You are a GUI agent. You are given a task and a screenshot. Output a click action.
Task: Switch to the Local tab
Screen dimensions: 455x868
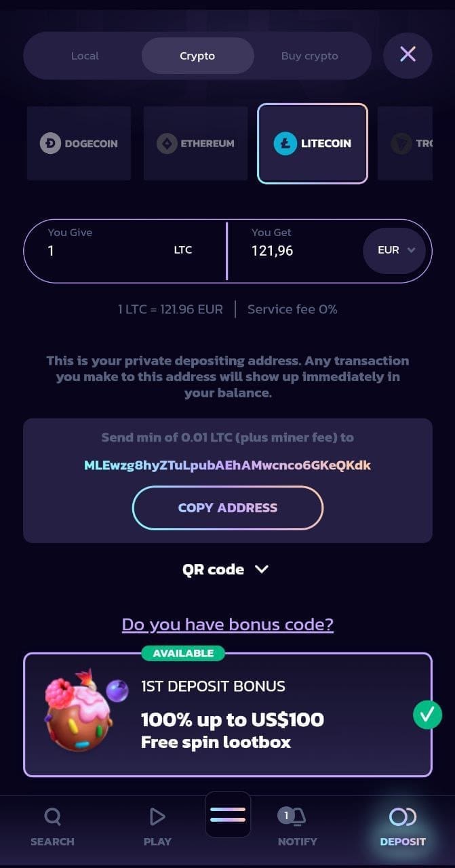pyautogui.click(x=85, y=56)
